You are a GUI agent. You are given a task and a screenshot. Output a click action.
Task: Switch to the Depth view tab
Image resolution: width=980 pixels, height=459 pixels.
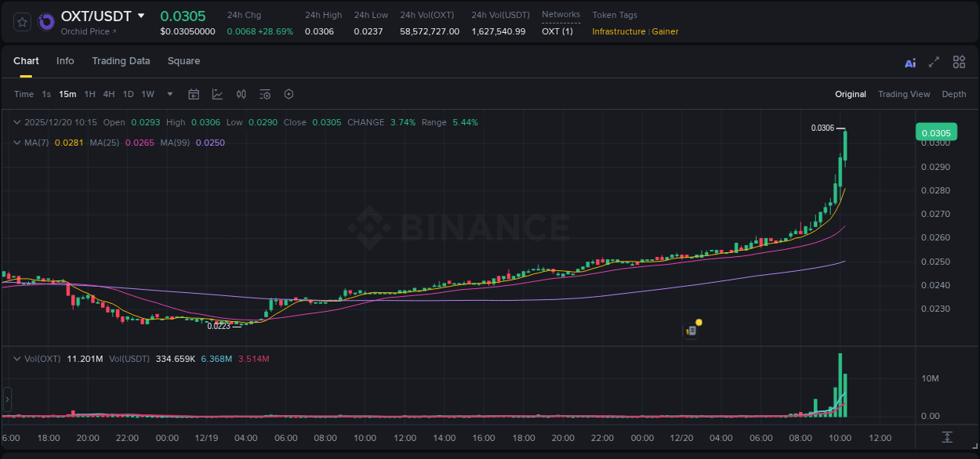coord(953,94)
